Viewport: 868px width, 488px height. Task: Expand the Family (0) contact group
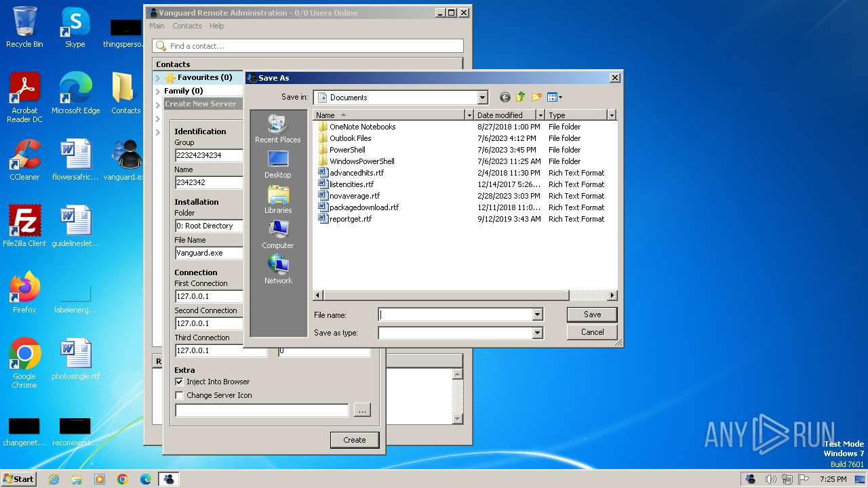pyautogui.click(x=158, y=91)
